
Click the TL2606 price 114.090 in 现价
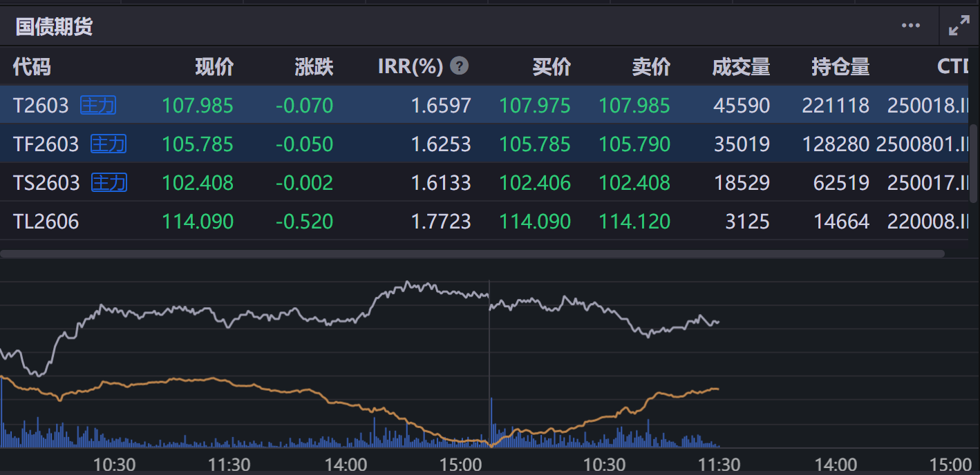[198, 222]
